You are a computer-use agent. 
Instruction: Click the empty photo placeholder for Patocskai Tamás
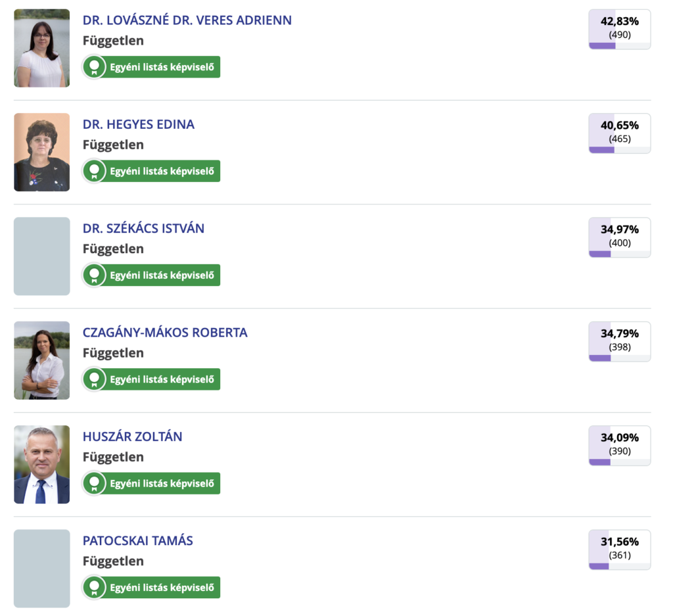coord(41,568)
